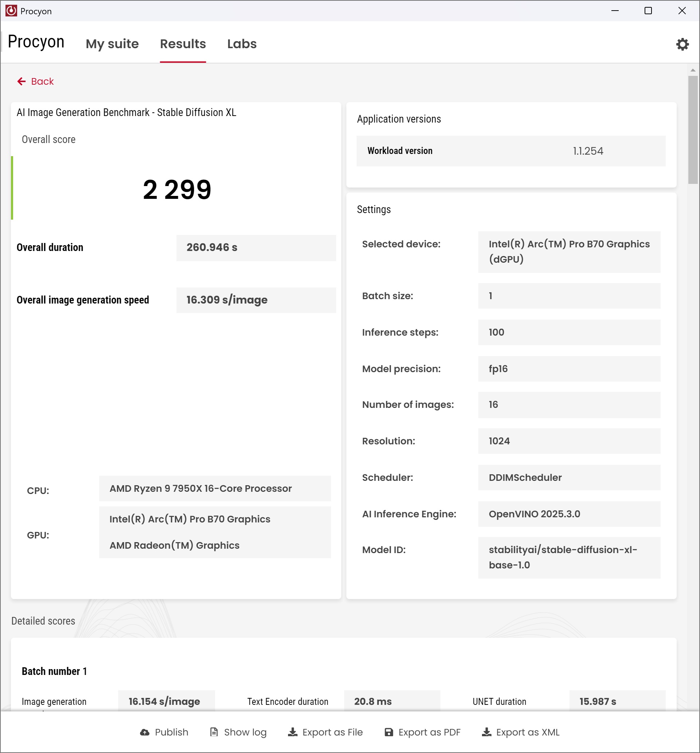Click stabilityai/stable-diffusion-xl-base-1.0 model ID
700x753 pixels.
[x=569, y=557]
